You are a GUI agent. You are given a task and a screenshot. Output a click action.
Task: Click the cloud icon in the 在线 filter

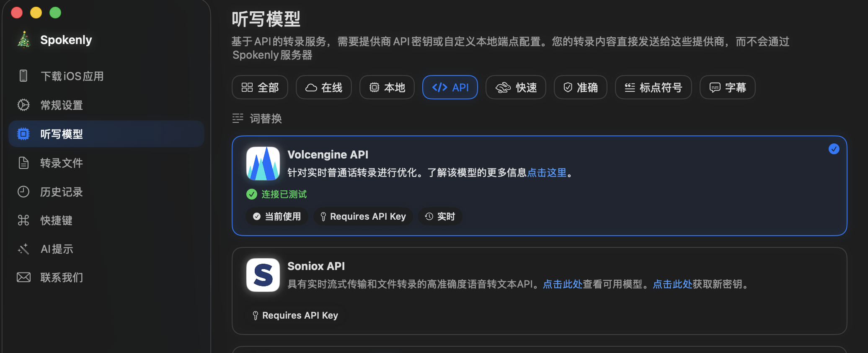pyautogui.click(x=311, y=87)
